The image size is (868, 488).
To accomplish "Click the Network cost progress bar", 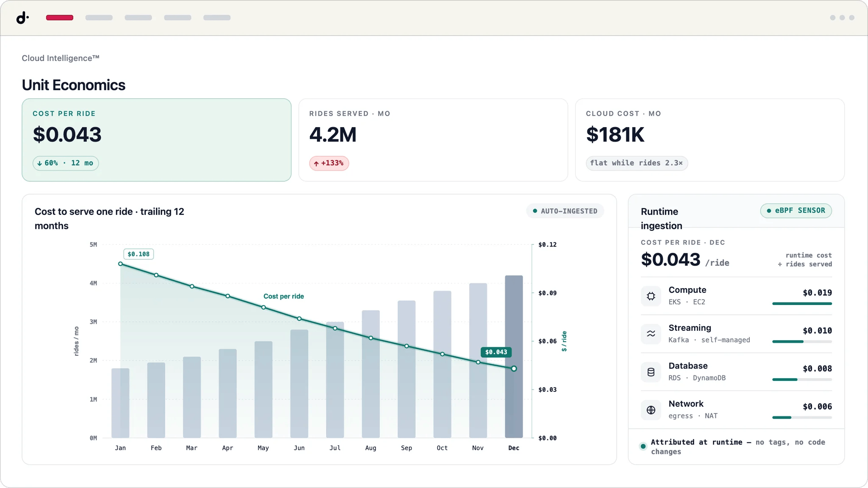I will [x=802, y=418].
